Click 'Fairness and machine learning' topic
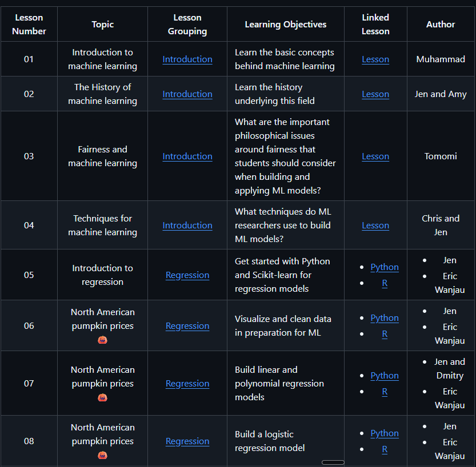Image resolution: width=476 pixels, height=467 pixels. click(x=103, y=156)
